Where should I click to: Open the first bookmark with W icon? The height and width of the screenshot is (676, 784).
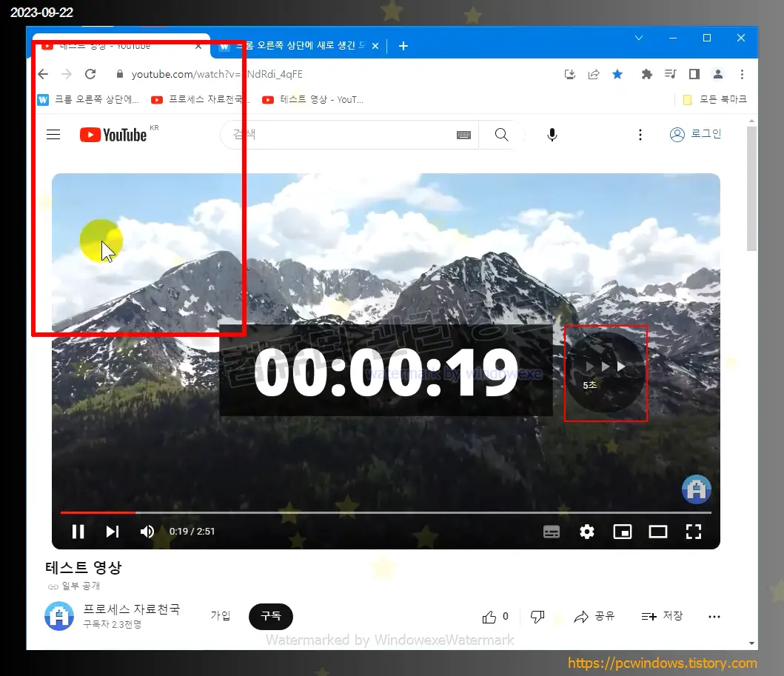[x=88, y=99]
